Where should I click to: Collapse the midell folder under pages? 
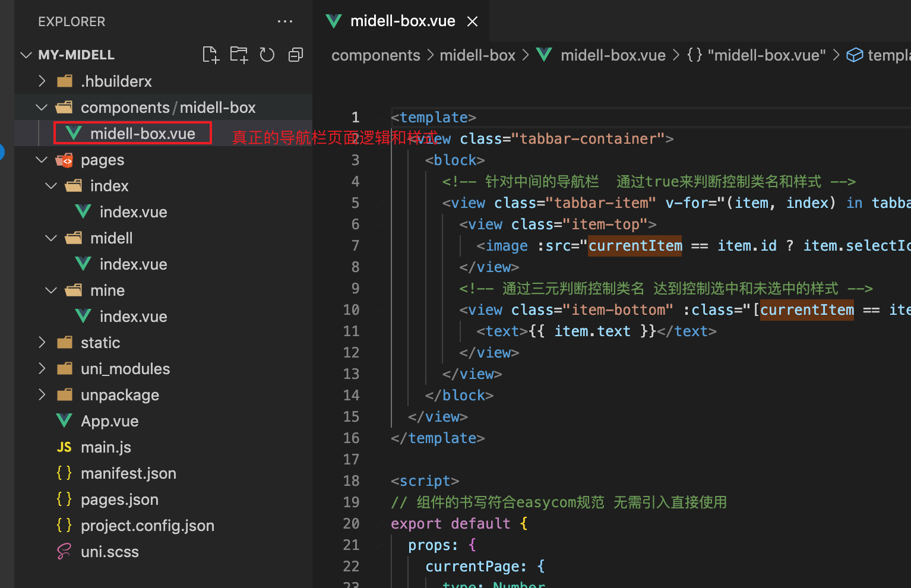[x=52, y=238]
